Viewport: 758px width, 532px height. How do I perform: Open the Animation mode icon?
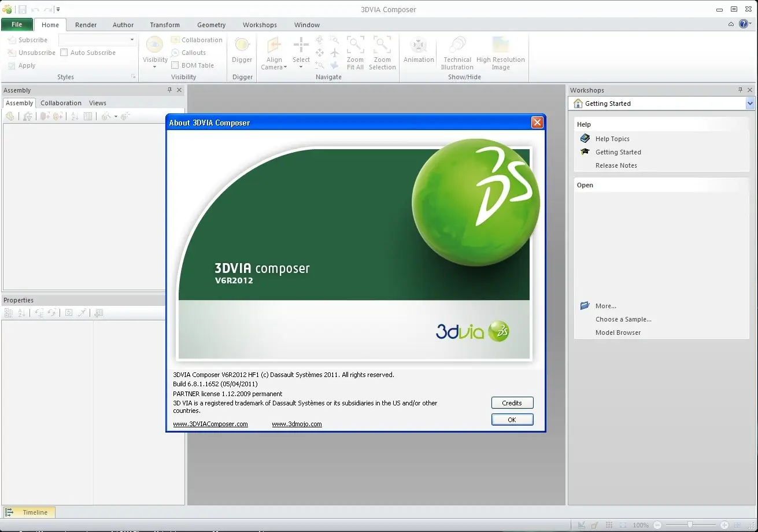coord(419,45)
